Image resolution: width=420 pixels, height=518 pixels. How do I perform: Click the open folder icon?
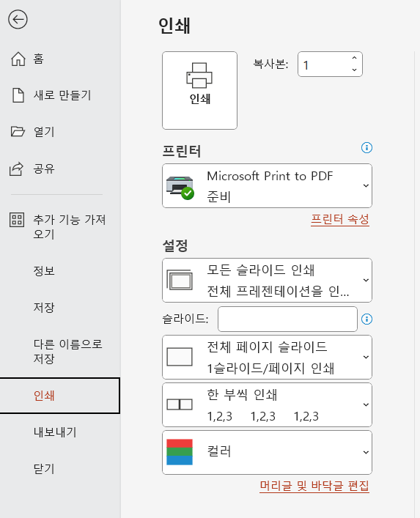18,131
